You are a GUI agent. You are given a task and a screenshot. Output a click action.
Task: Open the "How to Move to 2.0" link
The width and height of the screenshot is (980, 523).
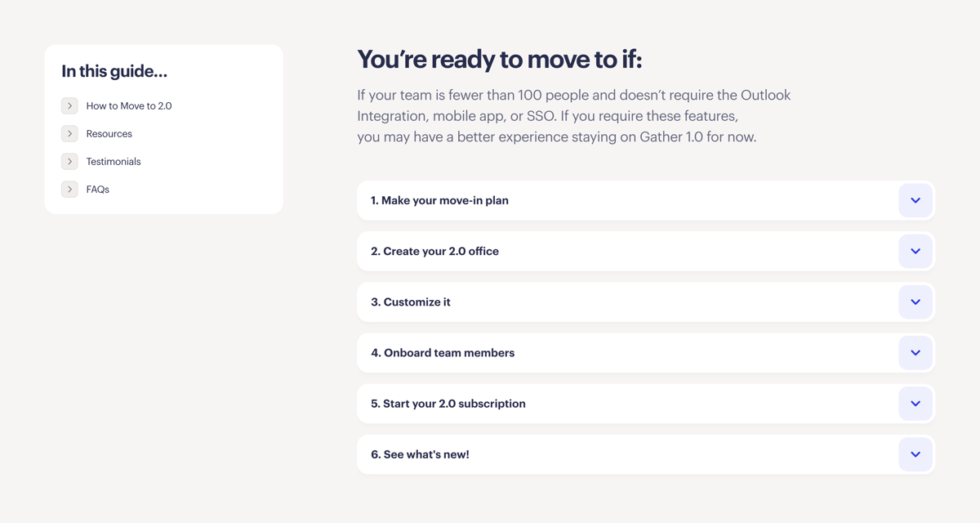point(129,105)
